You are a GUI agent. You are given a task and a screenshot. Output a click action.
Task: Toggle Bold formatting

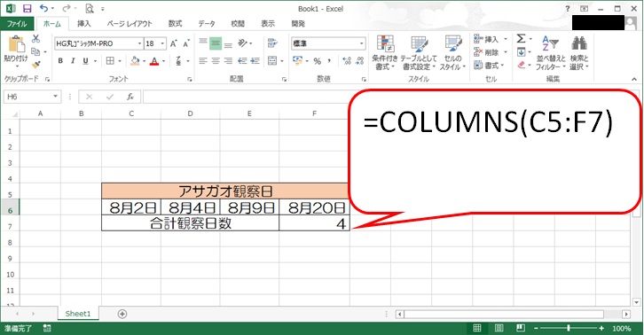tap(60, 61)
